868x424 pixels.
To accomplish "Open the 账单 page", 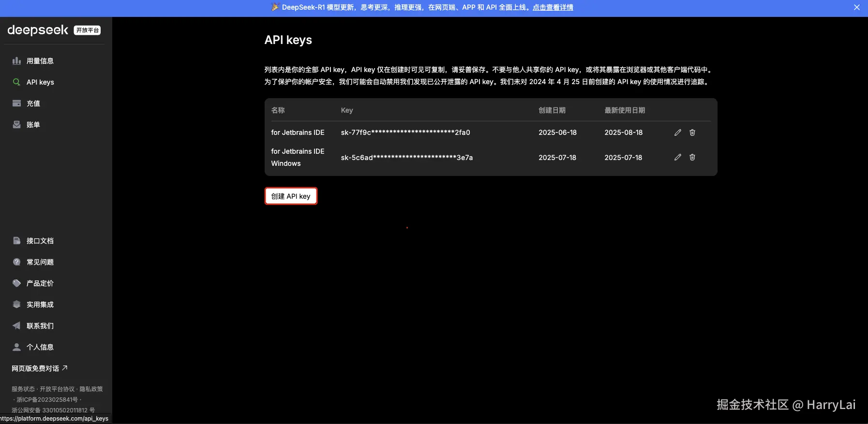I will click(x=33, y=125).
